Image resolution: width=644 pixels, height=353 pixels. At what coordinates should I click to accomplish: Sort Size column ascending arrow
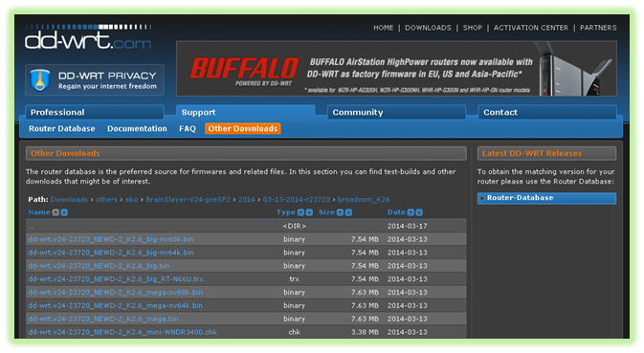tap(348, 212)
